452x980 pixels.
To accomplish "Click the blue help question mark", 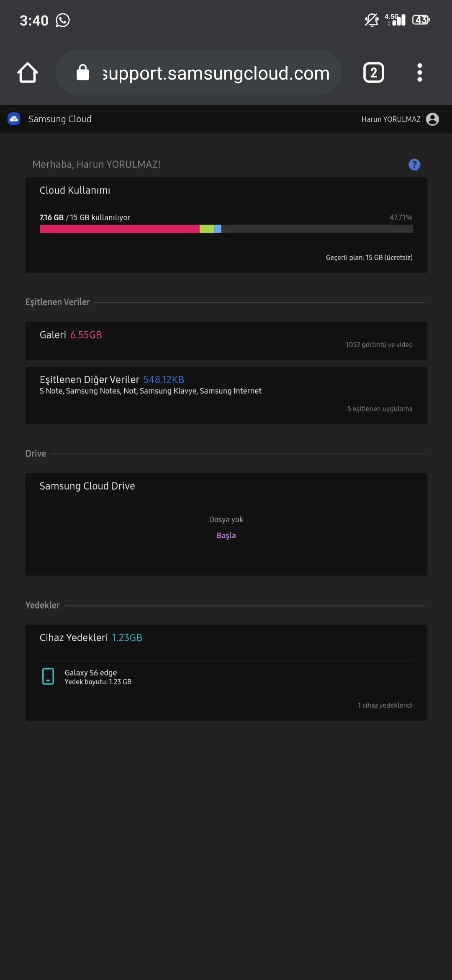I will click(414, 165).
